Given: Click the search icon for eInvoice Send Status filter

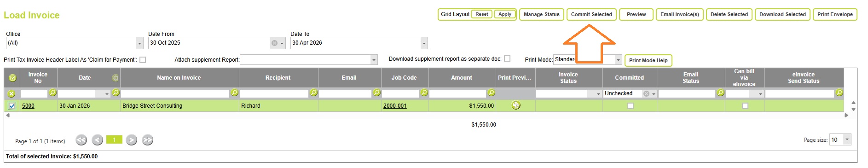Looking at the screenshot, I should coord(839,93).
